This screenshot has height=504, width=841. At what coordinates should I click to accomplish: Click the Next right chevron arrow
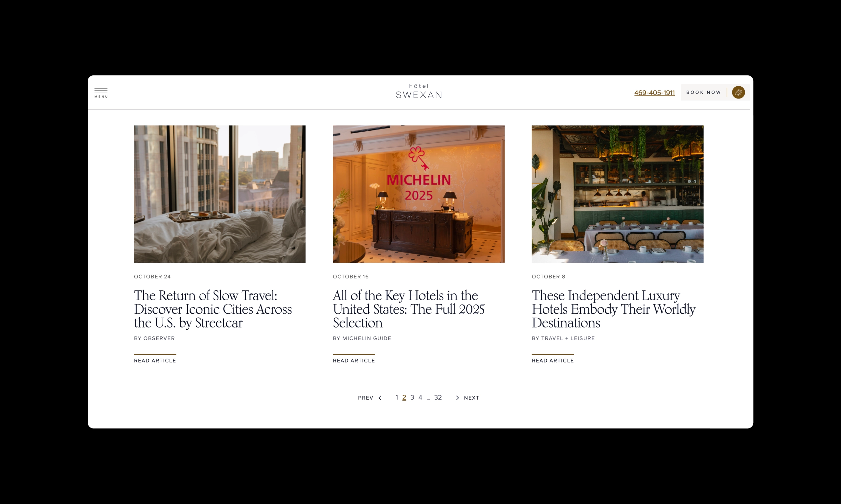[x=457, y=398]
